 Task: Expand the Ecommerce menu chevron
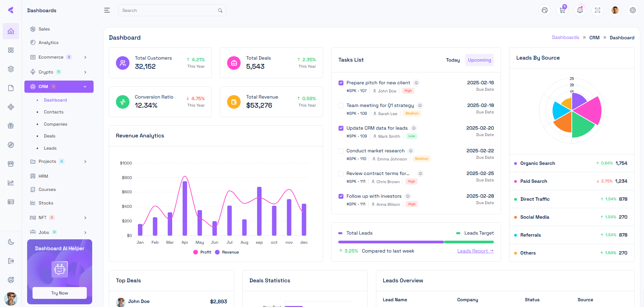85,57
